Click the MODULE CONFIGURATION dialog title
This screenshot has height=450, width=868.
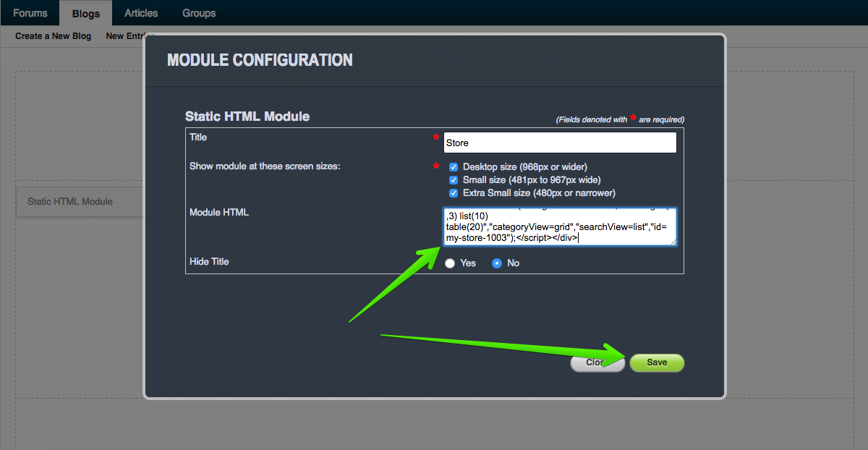pos(260,60)
